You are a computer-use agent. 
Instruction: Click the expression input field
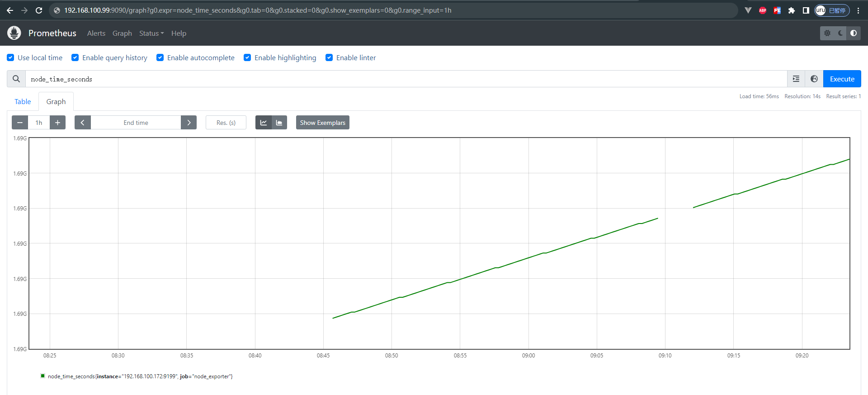pyautogui.click(x=406, y=79)
